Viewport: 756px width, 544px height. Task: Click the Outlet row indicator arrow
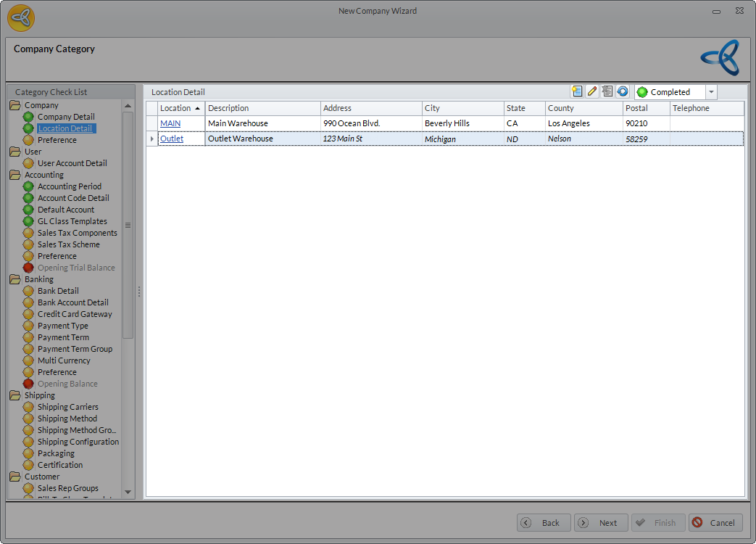click(152, 139)
